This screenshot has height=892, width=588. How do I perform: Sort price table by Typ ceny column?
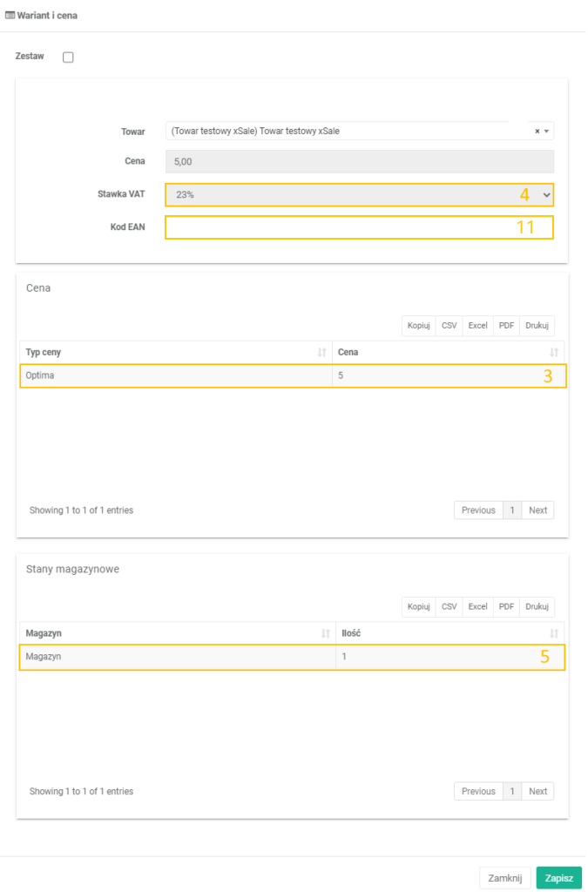point(174,352)
